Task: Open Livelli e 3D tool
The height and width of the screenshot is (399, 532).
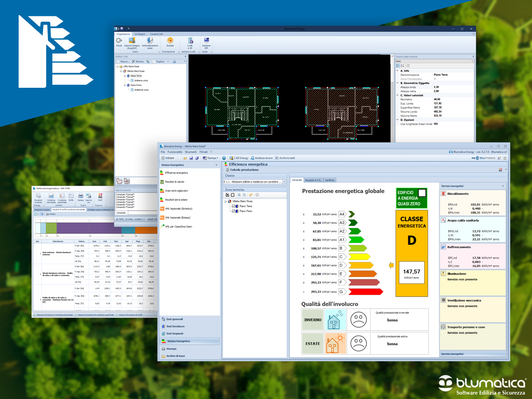Action: (190, 40)
